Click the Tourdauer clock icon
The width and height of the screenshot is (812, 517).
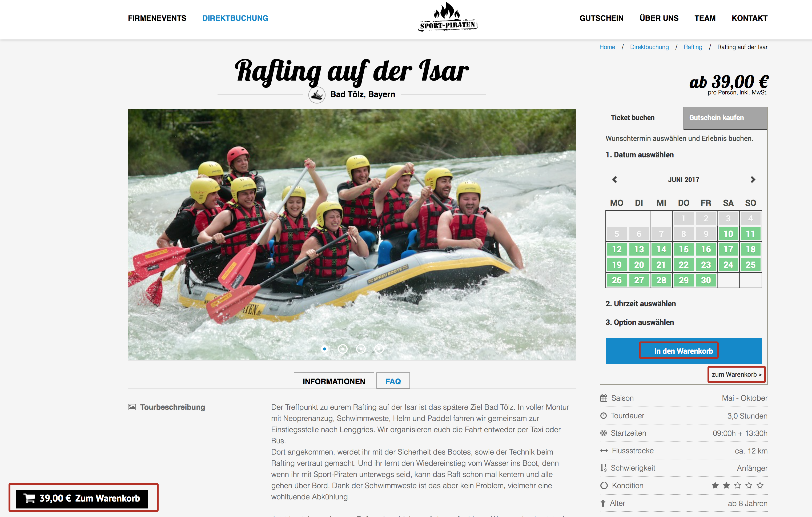[604, 416]
